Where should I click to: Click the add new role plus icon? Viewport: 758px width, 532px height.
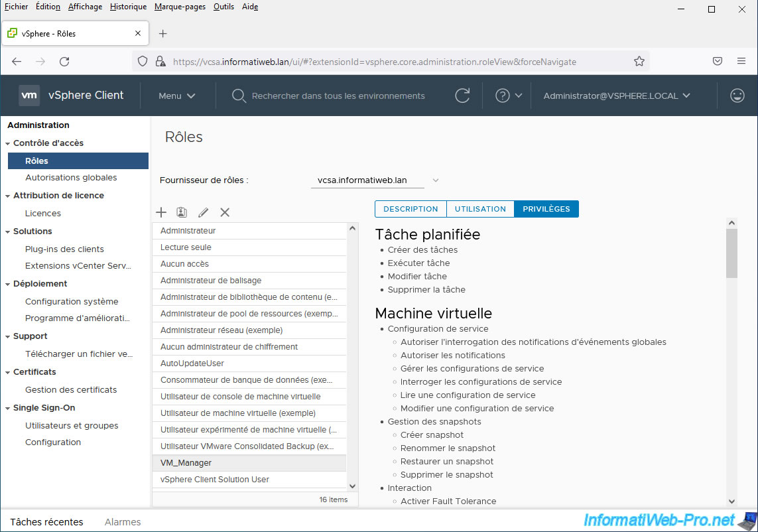click(161, 212)
